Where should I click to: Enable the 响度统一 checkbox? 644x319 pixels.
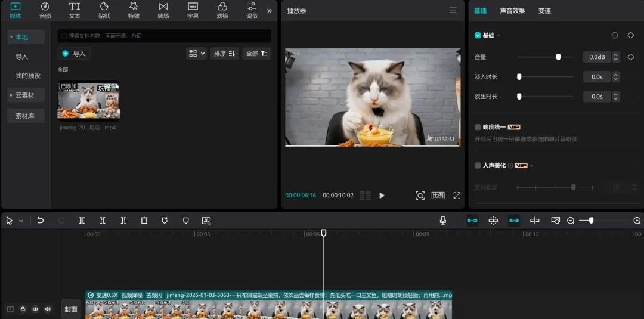tap(478, 127)
